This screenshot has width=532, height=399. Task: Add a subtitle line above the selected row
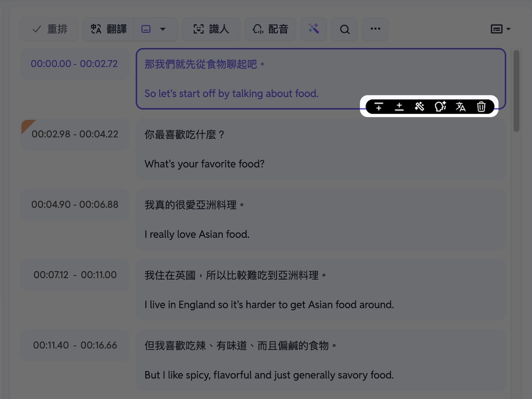point(379,107)
